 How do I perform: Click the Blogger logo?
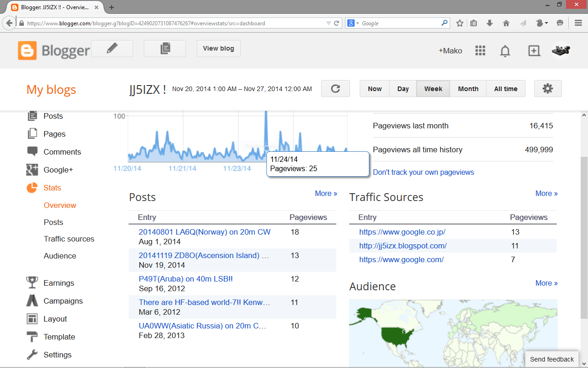coord(54,51)
